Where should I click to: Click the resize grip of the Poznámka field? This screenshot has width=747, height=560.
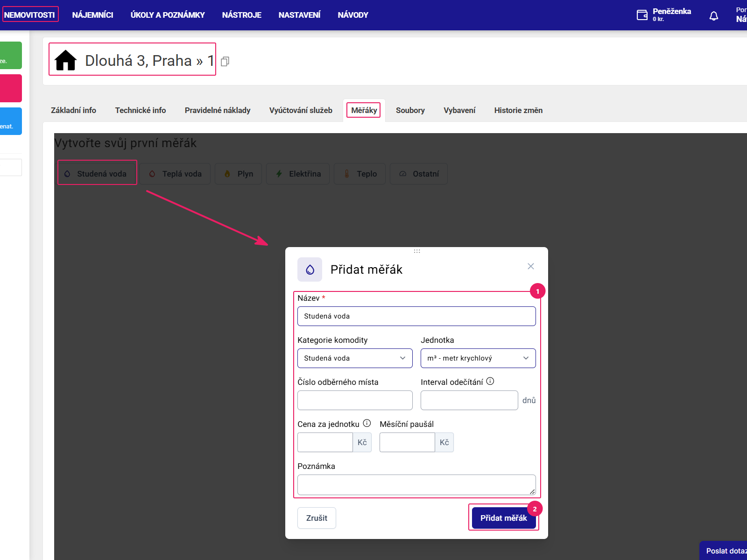[x=532, y=491]
